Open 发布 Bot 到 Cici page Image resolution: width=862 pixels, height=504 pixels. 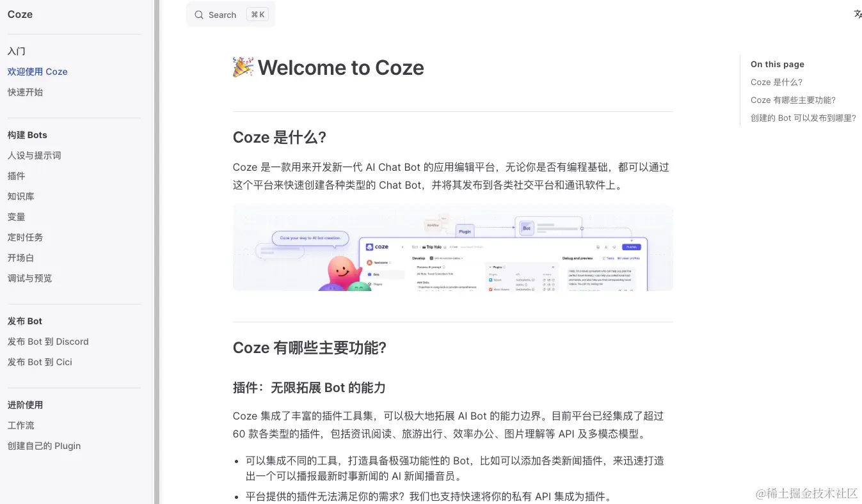(40, 362)
